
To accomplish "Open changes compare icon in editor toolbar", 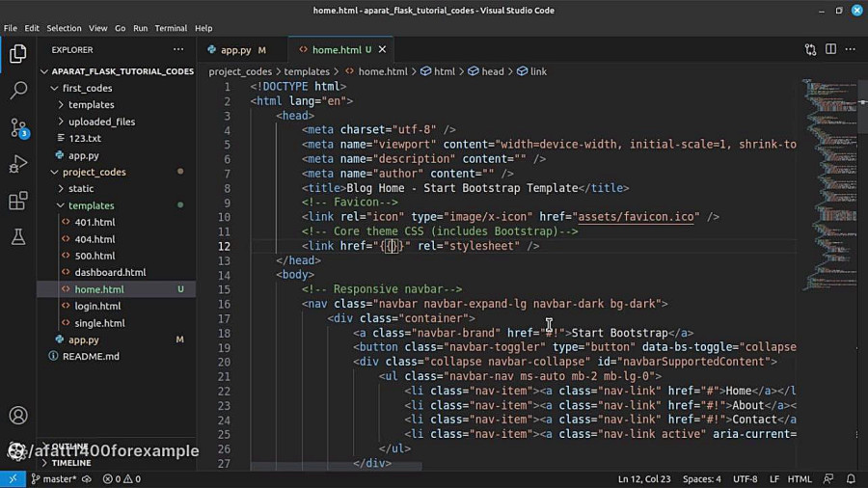I will (x=810, y=50).
